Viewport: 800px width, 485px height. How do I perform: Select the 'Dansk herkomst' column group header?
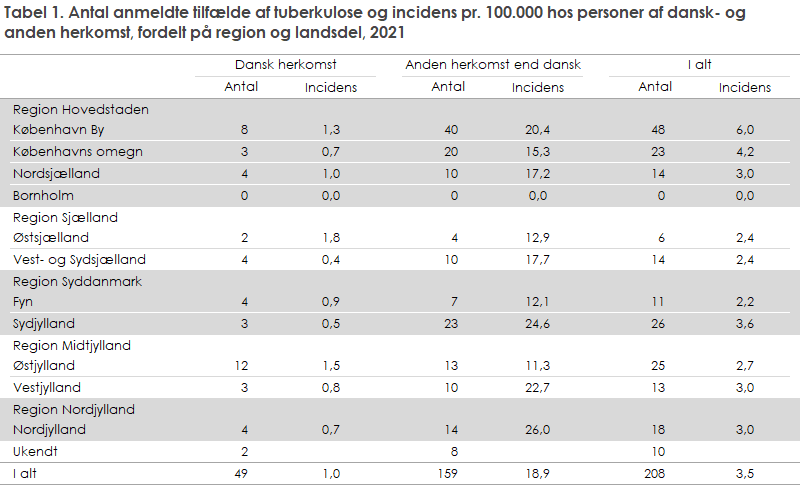[x=286, y=65]
